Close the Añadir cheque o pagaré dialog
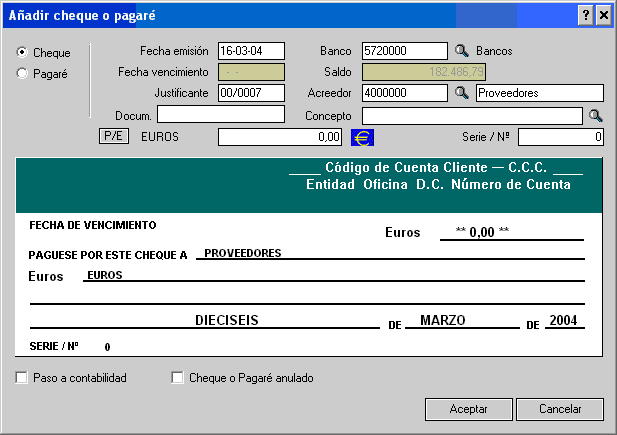 point(603,16)
